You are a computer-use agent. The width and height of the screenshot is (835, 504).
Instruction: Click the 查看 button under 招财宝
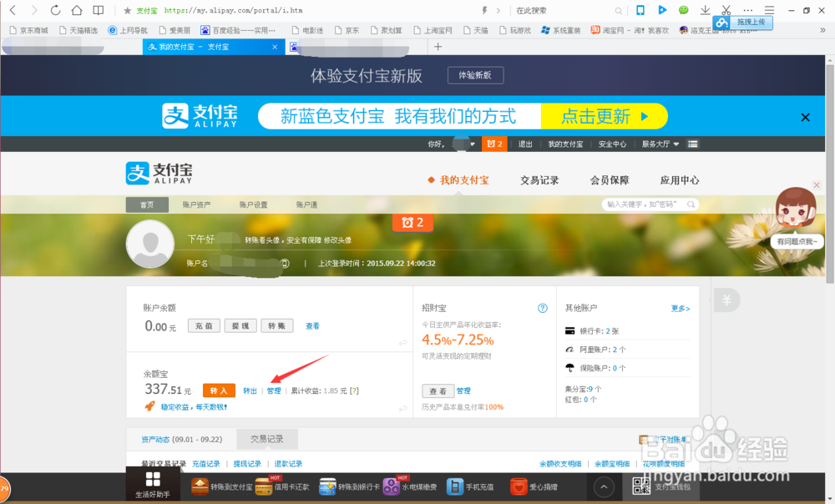click(438, 391)
